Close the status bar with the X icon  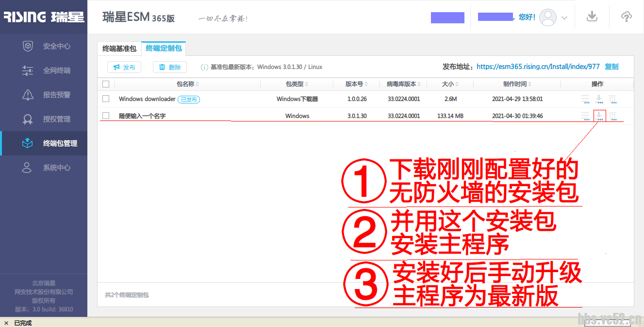coord(6,323)
